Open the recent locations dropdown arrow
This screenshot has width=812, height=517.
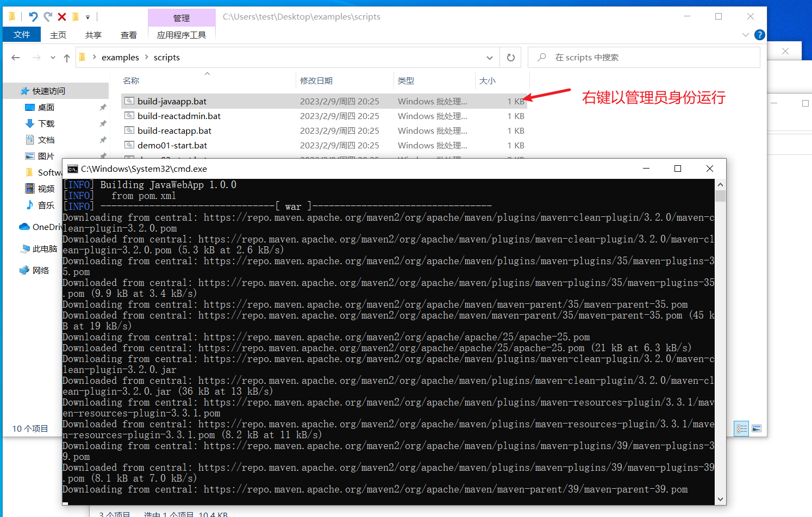pyautogui.click(x=53, y=58)
